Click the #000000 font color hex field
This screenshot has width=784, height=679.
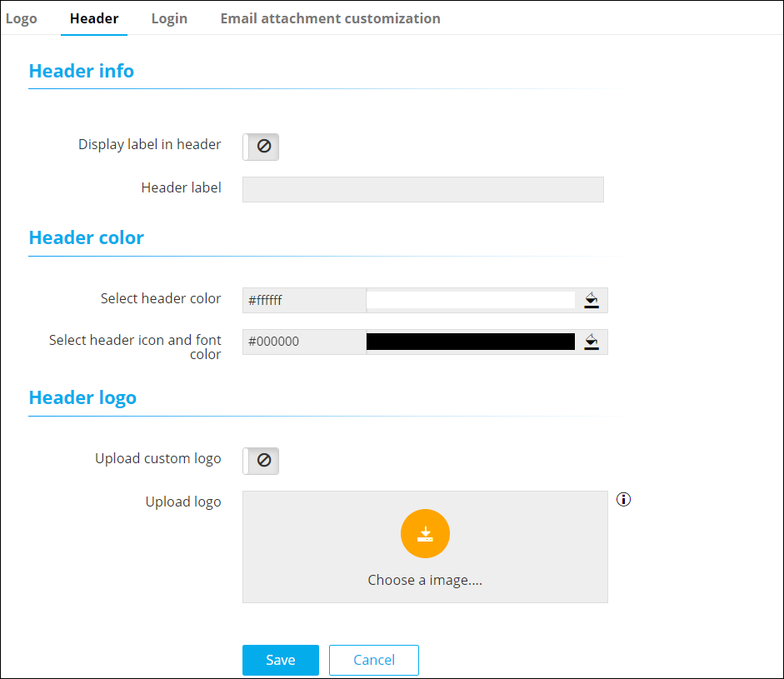[304, 342]
